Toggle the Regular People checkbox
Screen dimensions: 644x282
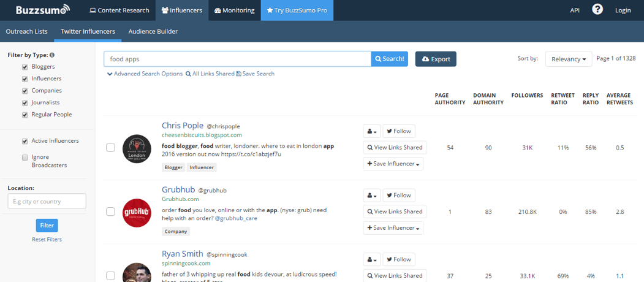25,115
